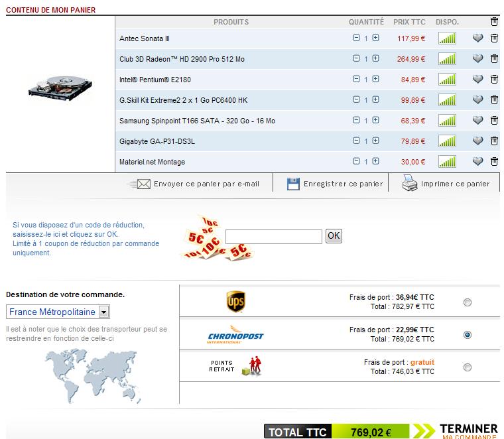Delete Gigabyte GA-P31-DS3L from cart
The height and width of the screenshot is (439, 504).
pyautogui.click(x=494, y=141)
